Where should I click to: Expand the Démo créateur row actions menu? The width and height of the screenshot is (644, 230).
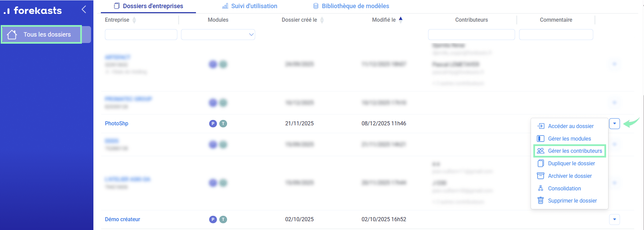pyautogui.click(x=614, y=219)
